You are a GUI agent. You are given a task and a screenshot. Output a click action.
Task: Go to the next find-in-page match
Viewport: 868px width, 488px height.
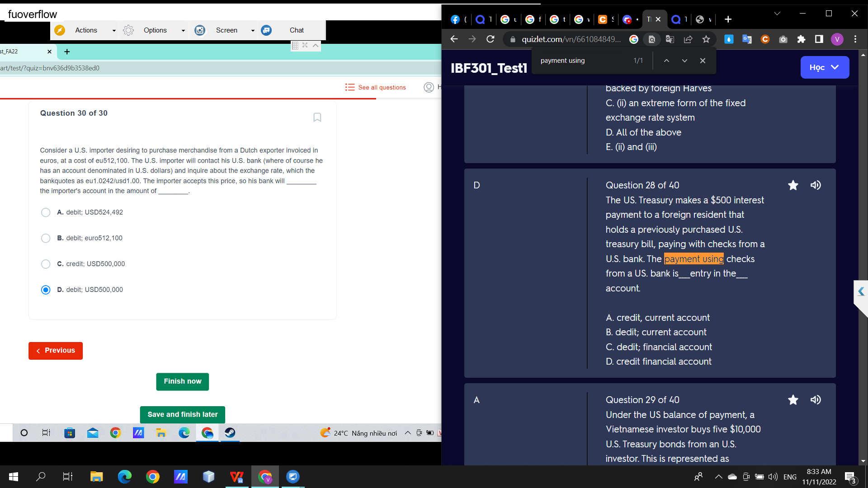(x=684, y=61)
